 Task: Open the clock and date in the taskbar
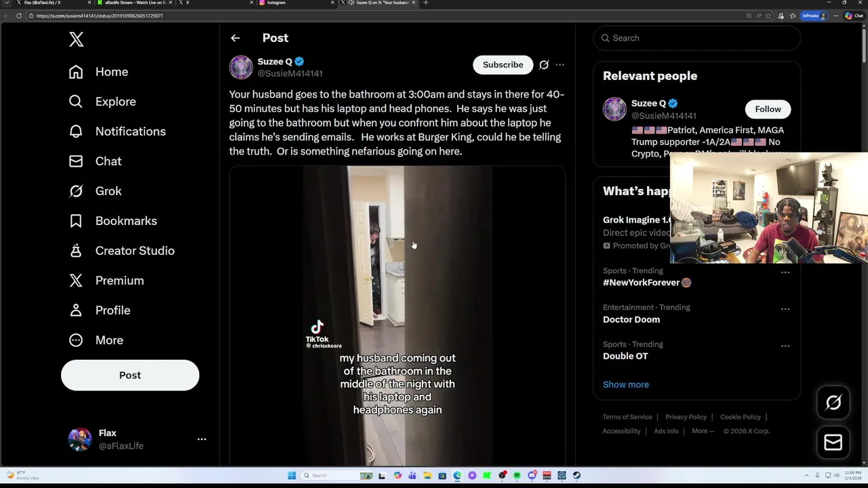pos(852,476)
